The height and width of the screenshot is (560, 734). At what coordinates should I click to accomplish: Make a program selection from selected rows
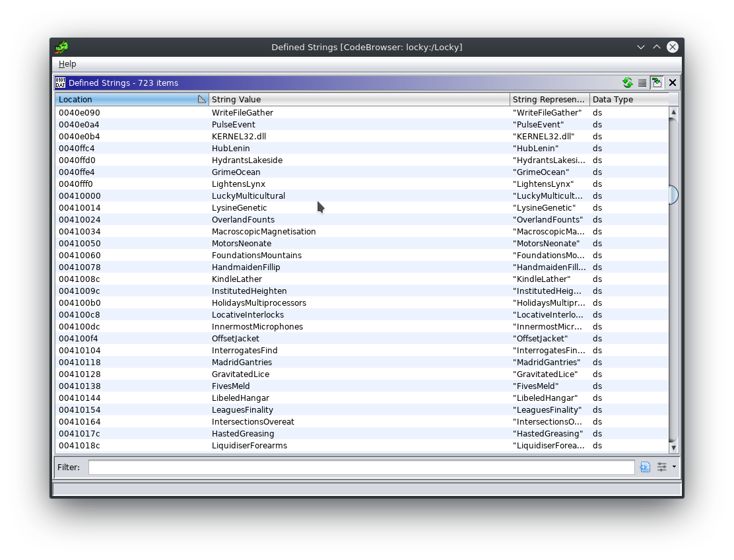(x=642, y=83)
